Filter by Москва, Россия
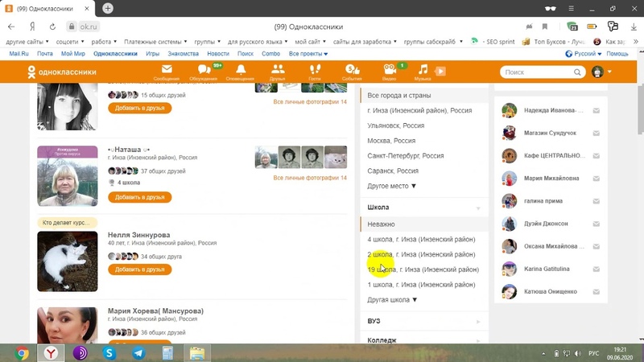Screen dimensions: 644x362 [391, 141]
